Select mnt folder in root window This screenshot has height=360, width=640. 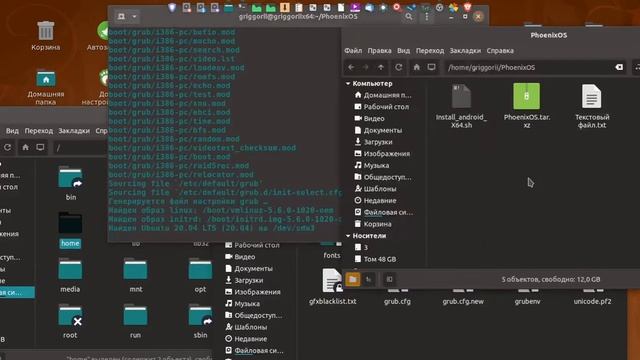point(136,276)
